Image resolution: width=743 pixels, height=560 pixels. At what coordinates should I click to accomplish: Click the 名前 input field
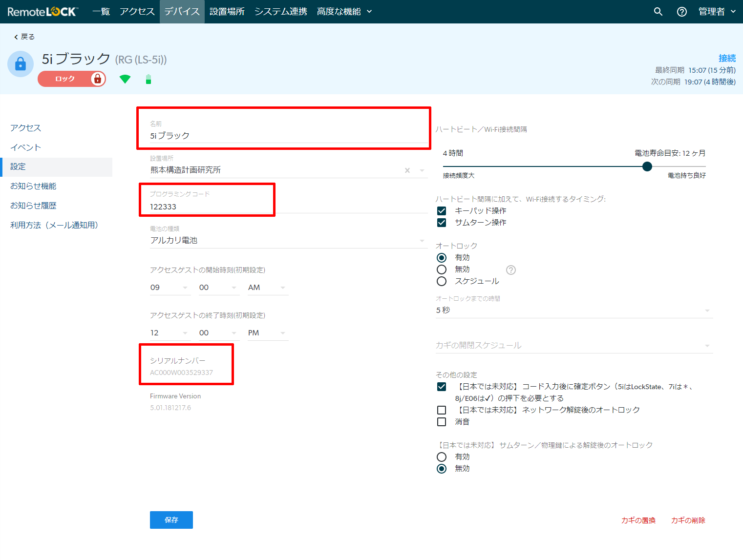tap(289, 136)
